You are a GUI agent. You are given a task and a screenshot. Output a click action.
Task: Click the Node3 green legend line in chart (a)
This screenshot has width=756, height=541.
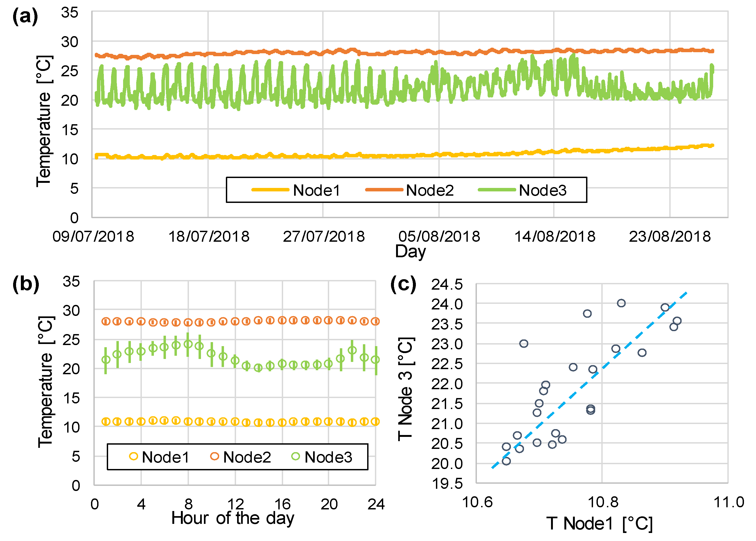click(x=497, y=190)
